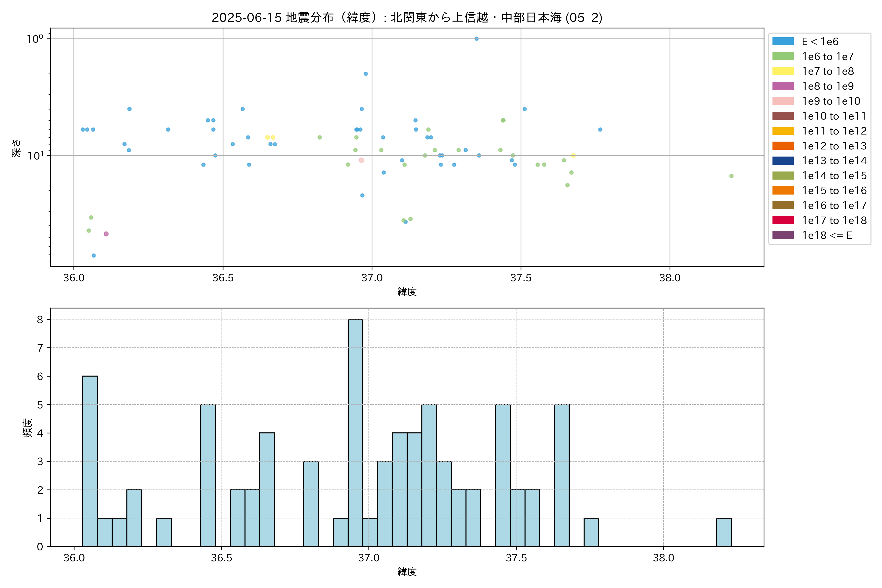Screen dimensions: 882x588
Task: Click the tallest histogram bar near 37.0
Action: 355,432
